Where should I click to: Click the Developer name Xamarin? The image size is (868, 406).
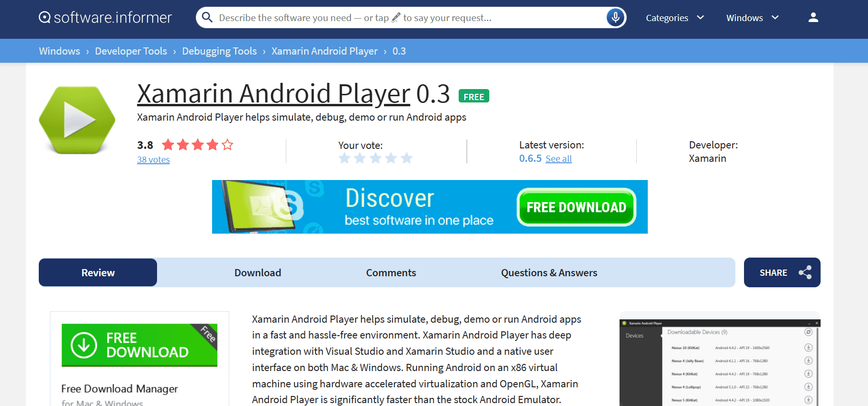707,158
